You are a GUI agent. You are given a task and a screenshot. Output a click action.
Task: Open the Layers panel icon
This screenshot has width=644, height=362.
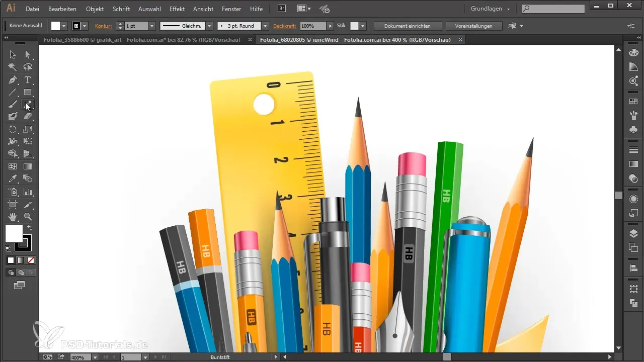tap(634, 233)
